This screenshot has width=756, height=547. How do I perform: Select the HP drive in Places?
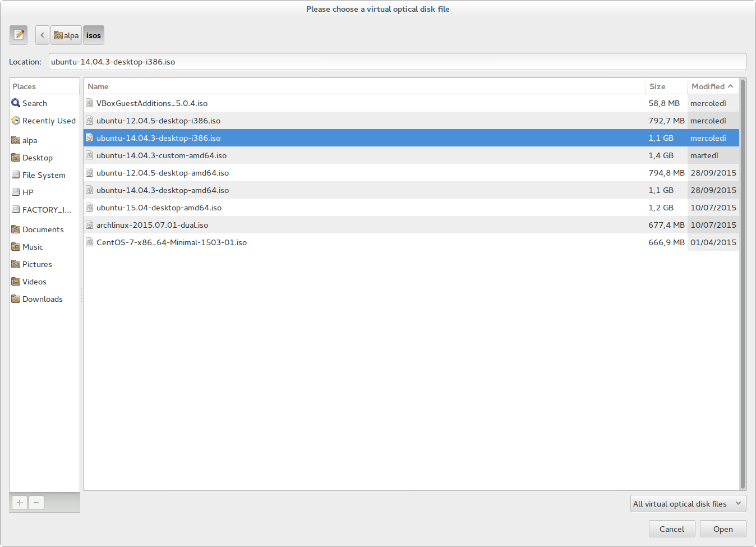pyautogui.click(x=45, y=192)
